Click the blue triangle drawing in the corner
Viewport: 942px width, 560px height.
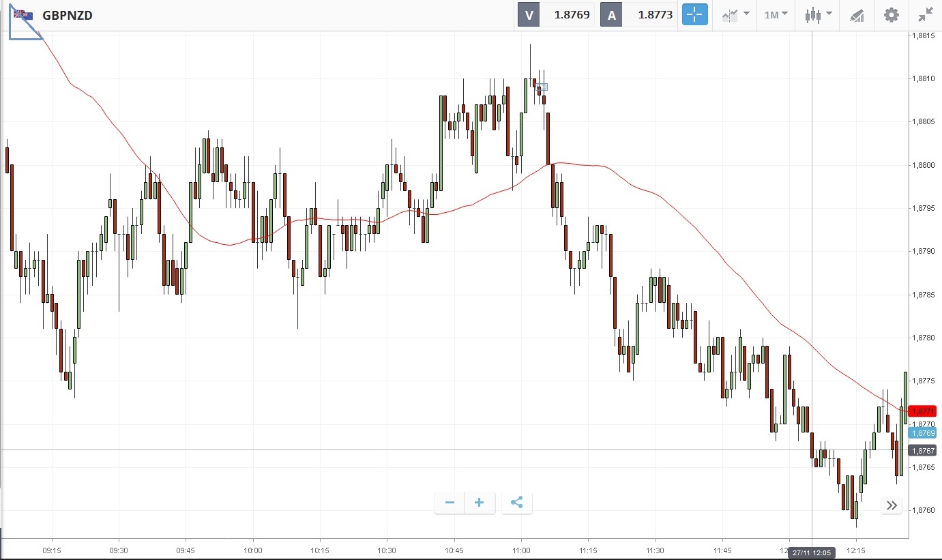click(20, 31)
